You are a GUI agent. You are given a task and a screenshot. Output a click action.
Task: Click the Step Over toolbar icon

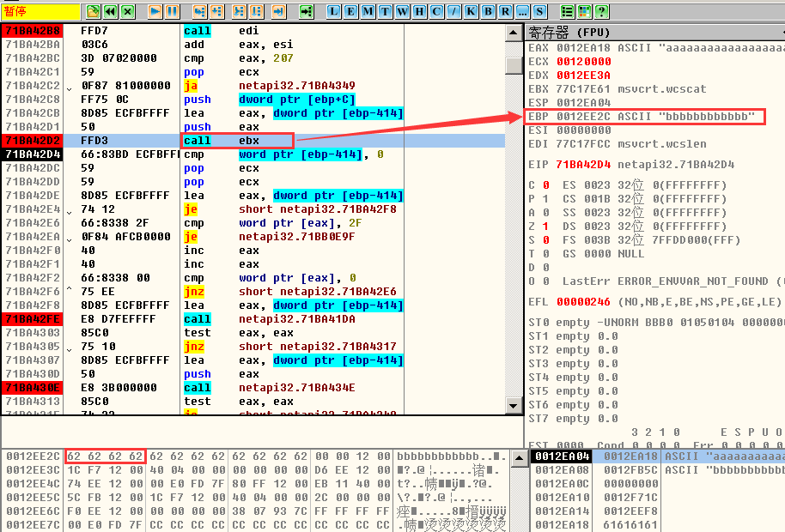217,12
